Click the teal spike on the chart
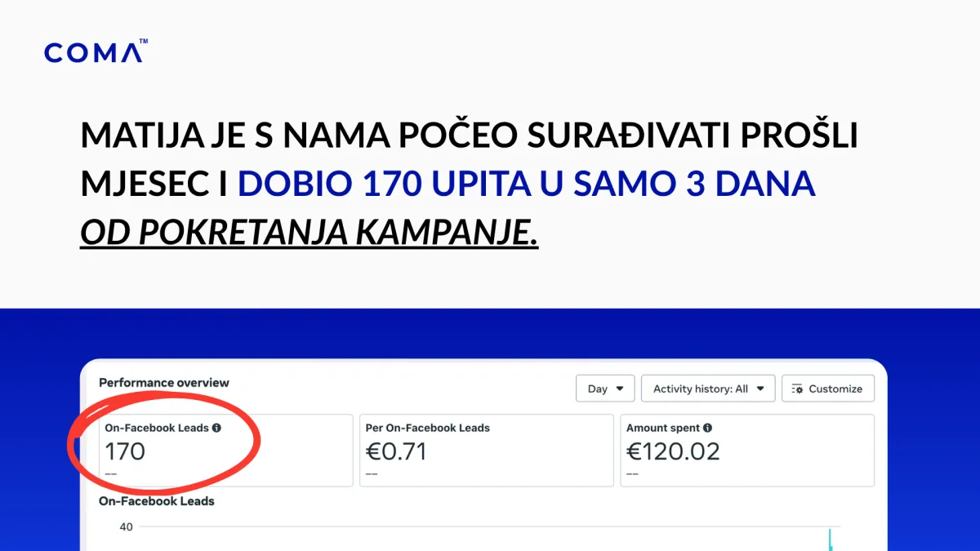 click(830, 540)
